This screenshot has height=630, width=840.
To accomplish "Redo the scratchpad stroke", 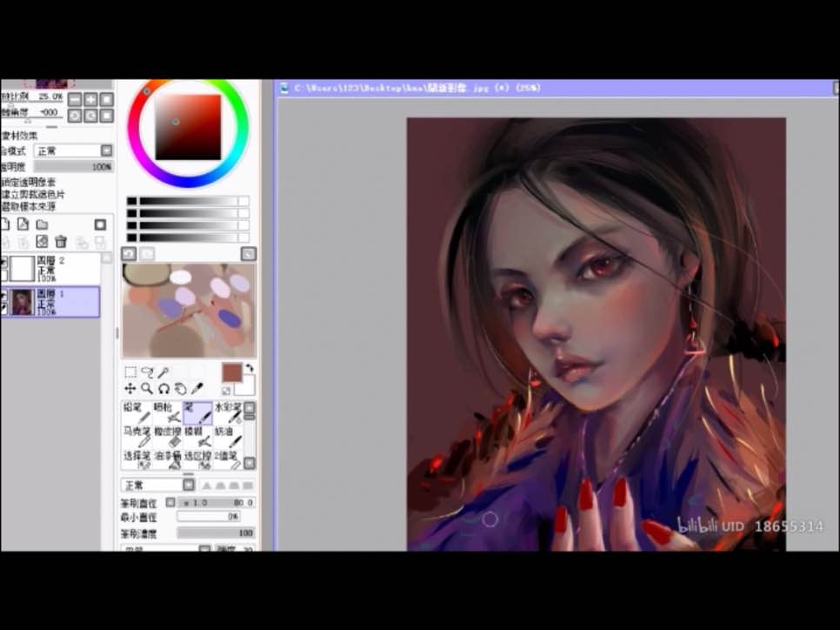I will coord(147,253).
